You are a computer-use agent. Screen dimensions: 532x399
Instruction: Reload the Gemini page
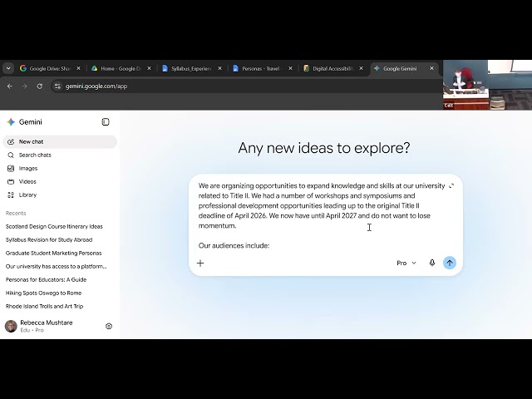pos(40,86)
